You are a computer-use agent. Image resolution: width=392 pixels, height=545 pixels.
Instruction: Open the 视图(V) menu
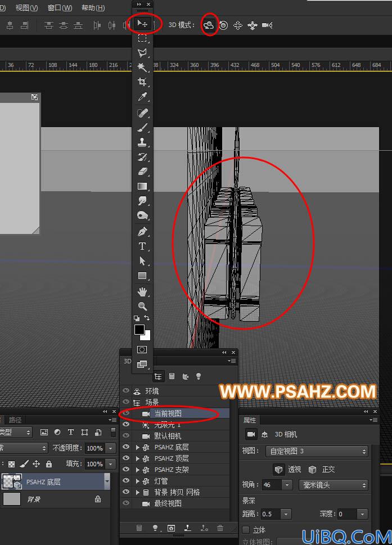27,8
